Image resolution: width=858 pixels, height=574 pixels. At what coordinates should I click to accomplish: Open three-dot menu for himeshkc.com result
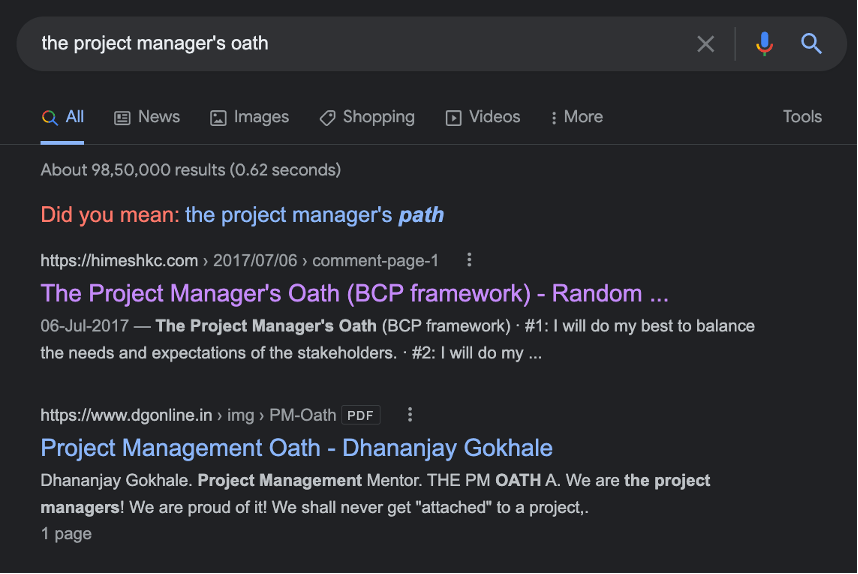coord(469,260)
